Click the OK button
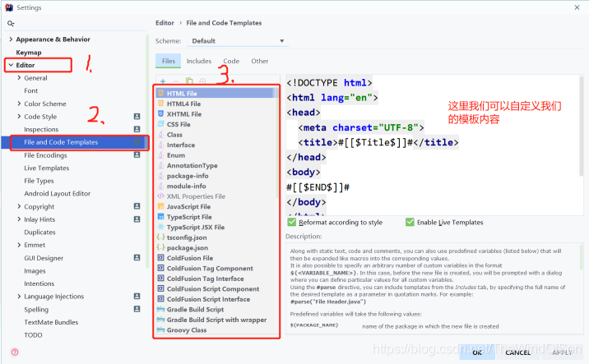 (x=477, y=352)
